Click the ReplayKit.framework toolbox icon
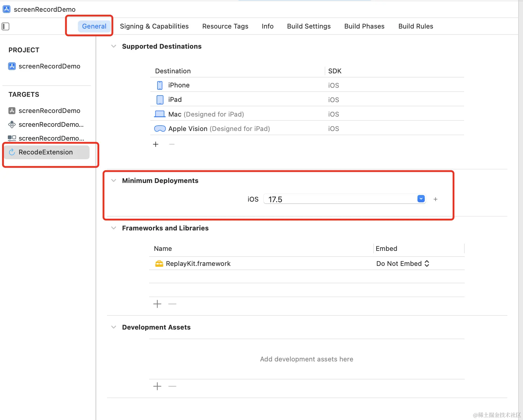Viewport: 523px width, 420px height. 159,264
